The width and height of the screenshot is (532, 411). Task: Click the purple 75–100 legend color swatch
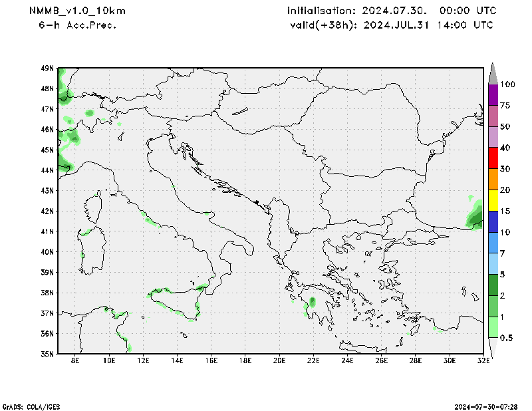pyautogui.click(x=493, y=95)
